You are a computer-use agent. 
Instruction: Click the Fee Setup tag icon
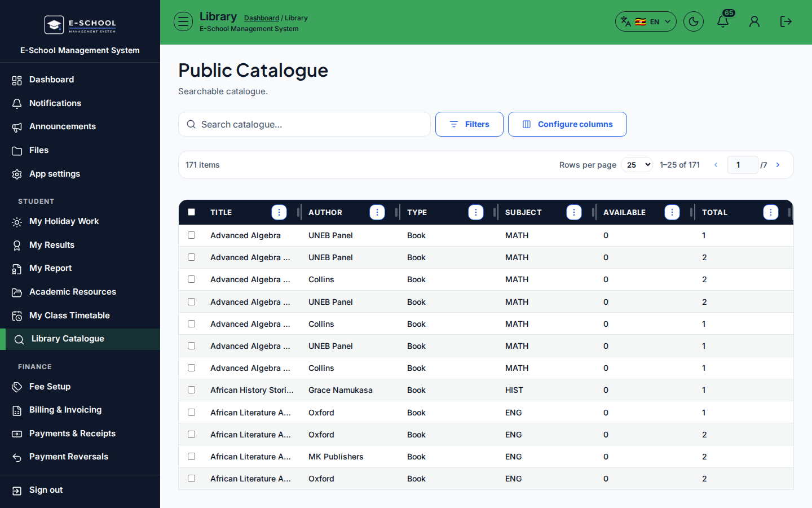coord(17,387)
